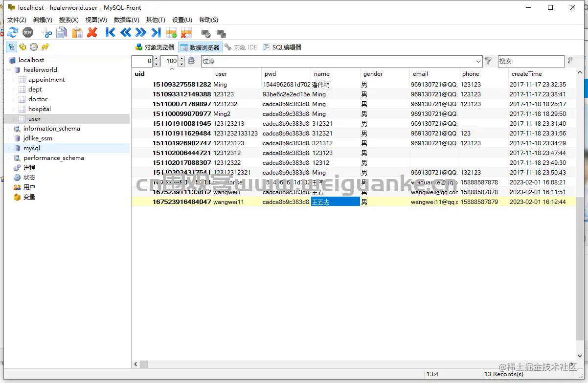The height and width of the screenshot is (383, 588).
Task: Open 帮助(S) menu
Action: point(208,20)
